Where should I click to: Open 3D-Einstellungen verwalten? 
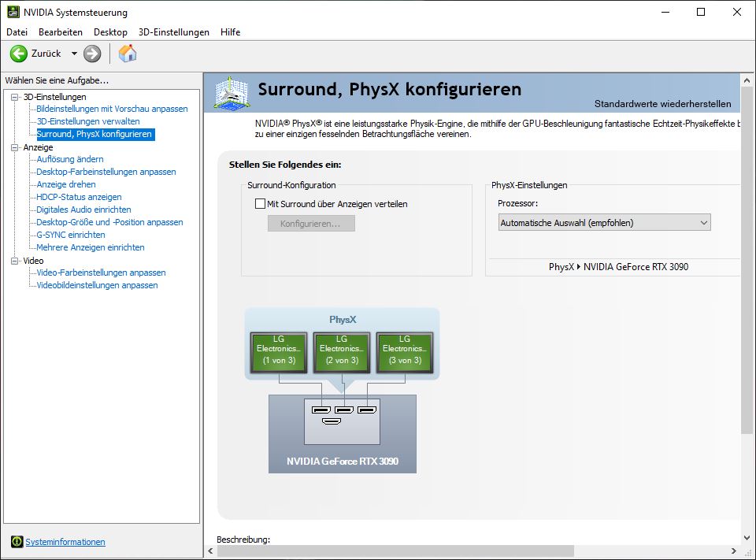click(x=88, y=121)
